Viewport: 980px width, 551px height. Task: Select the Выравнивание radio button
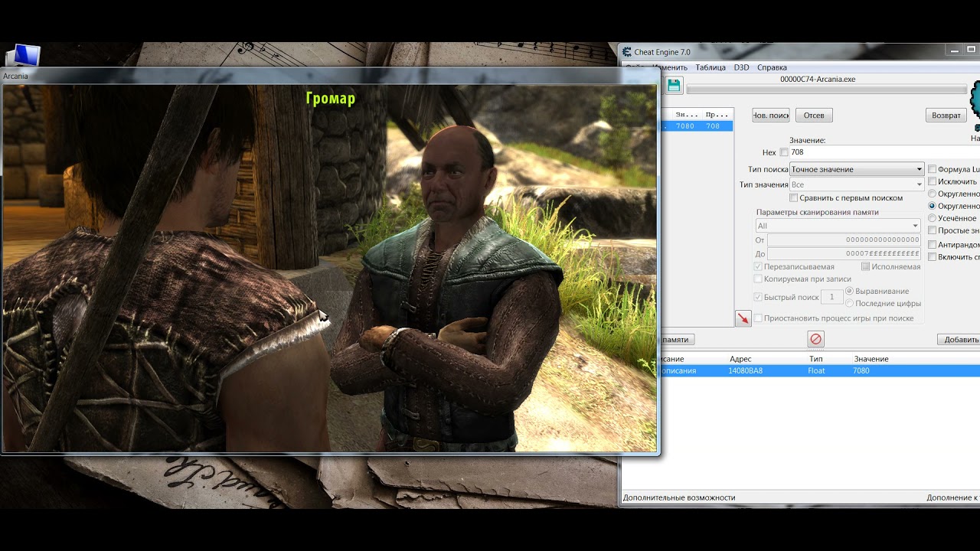[849, 291]
